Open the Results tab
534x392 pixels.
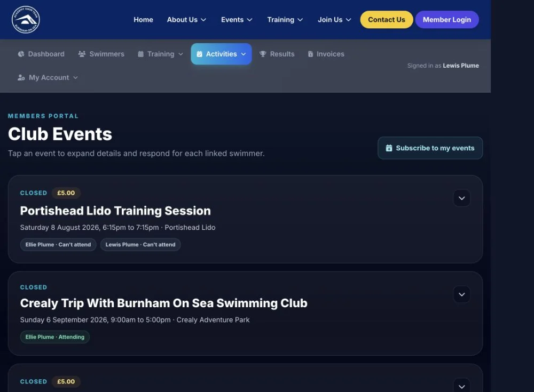pyautogui.click(x=277, y=54)
